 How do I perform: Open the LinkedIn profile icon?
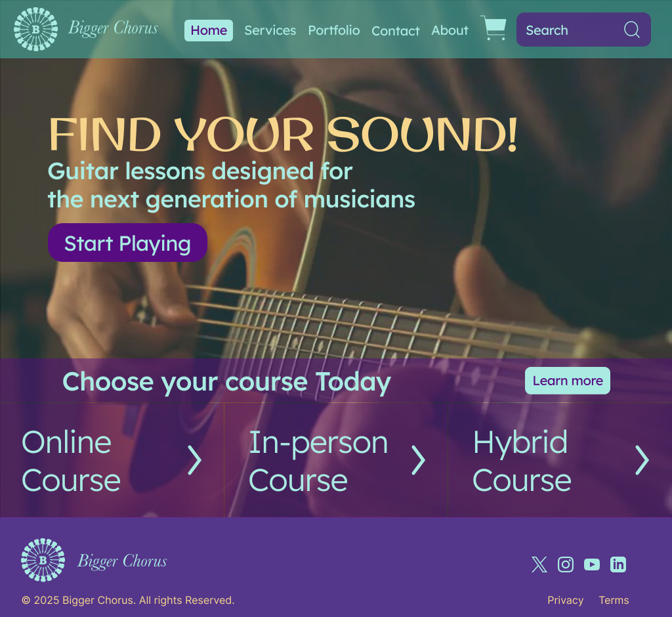618,564
